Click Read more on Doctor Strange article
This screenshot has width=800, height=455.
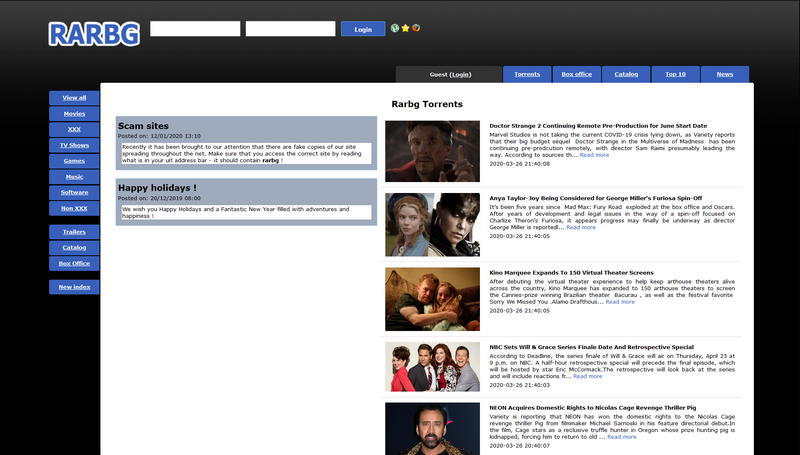coord(594,155)
